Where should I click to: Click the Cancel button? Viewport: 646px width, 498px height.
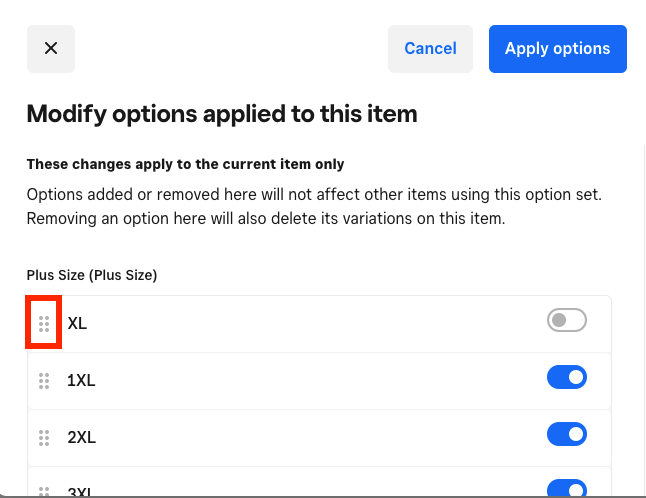tap(430, 48)
